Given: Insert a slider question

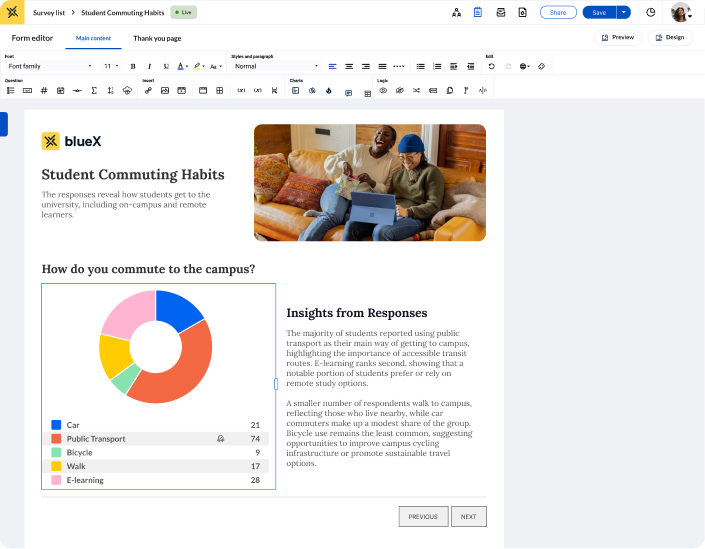Looking at the screenshot, I should 77,90.
